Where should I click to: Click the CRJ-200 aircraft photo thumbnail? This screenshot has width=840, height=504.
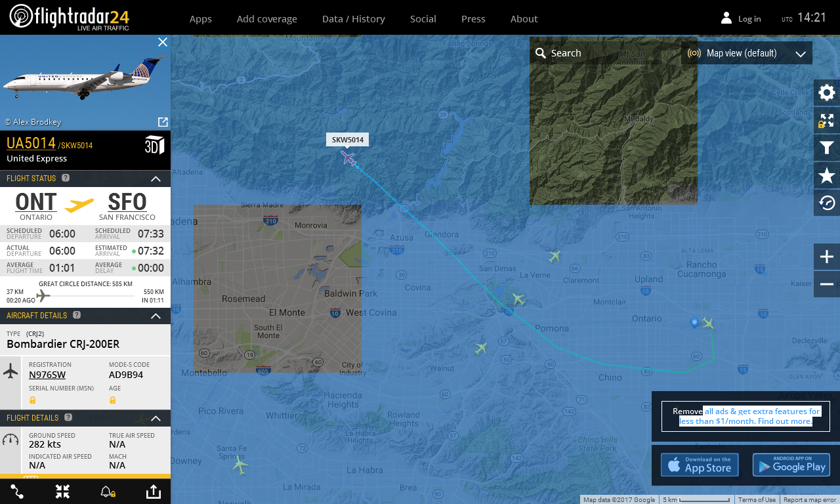pyautogui.click(x=85, y=83)
